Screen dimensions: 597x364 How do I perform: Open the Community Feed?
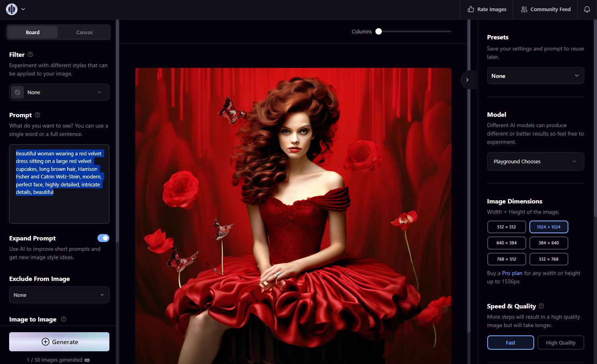point(546,9)
